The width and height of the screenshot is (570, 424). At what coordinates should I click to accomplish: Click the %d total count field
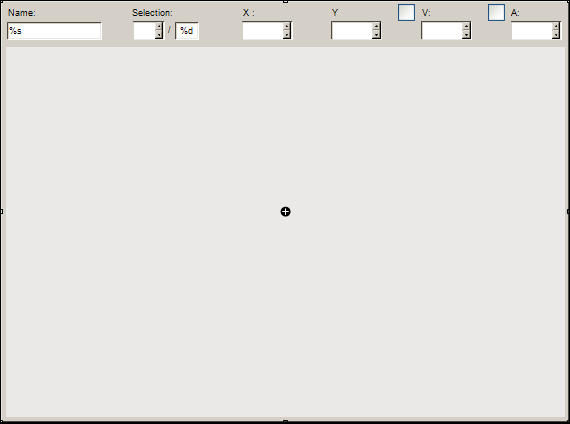187,31
